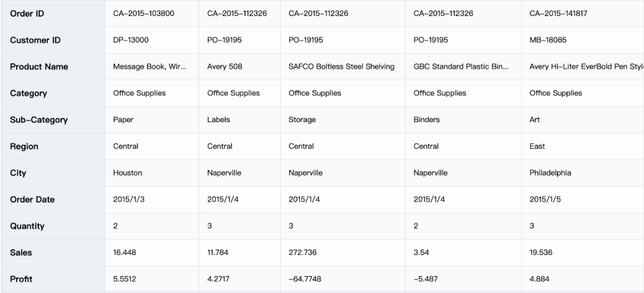This screenshot has width=644, height=293.
Task: Select the Avery 508 product cell
Action: pyautogui.click(x=225, y=67)
